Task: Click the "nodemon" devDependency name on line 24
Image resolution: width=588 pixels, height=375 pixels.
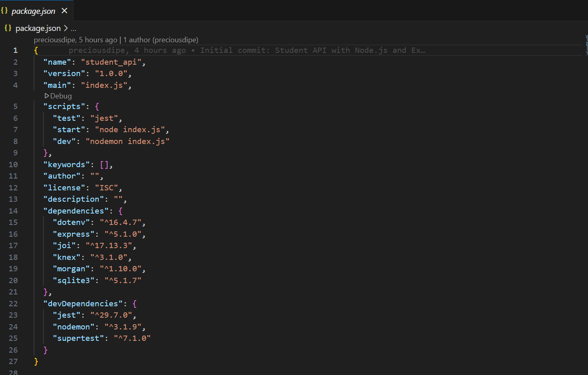Action: click(x=74, y=327)
